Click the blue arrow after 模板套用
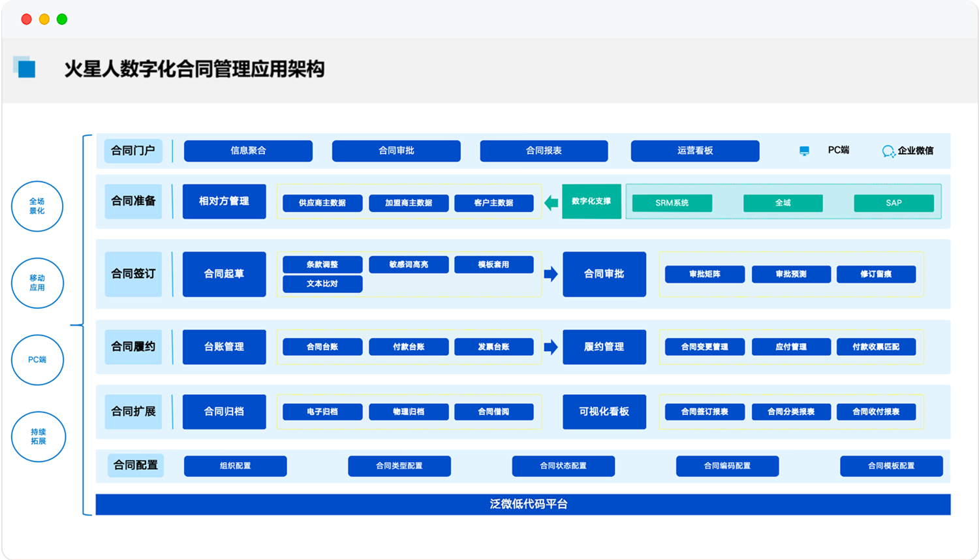 tap(552, 274)
